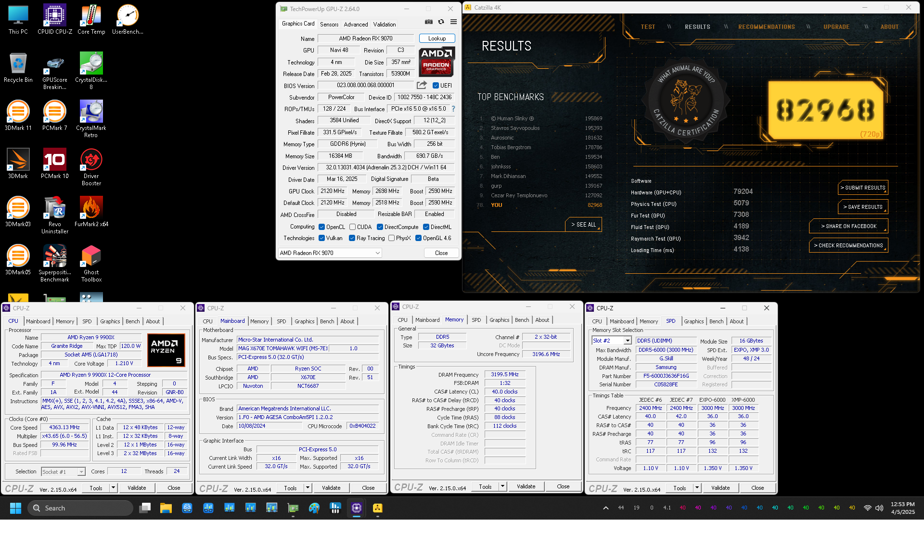The height and width of the screenshot is (560, 924).
Task: Open the Socket #1 selection dropdown
Action: (64, 472)
